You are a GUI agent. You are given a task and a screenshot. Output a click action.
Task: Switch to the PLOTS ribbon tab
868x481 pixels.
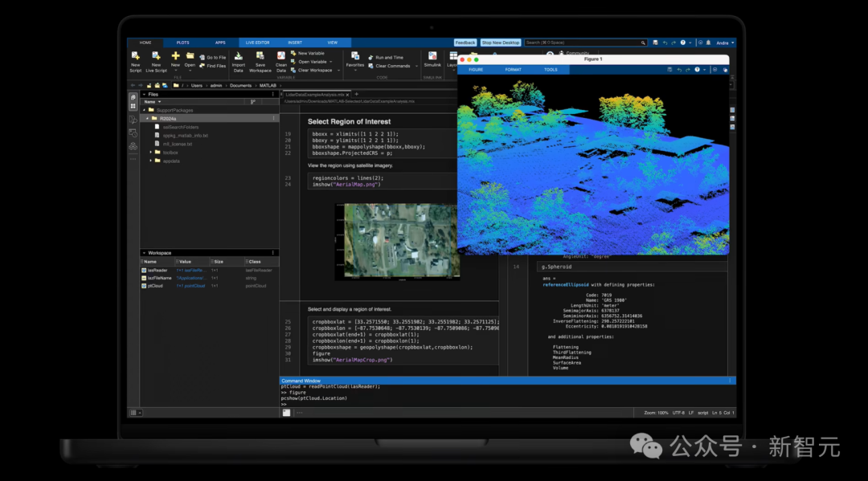(x=182, y=43)
